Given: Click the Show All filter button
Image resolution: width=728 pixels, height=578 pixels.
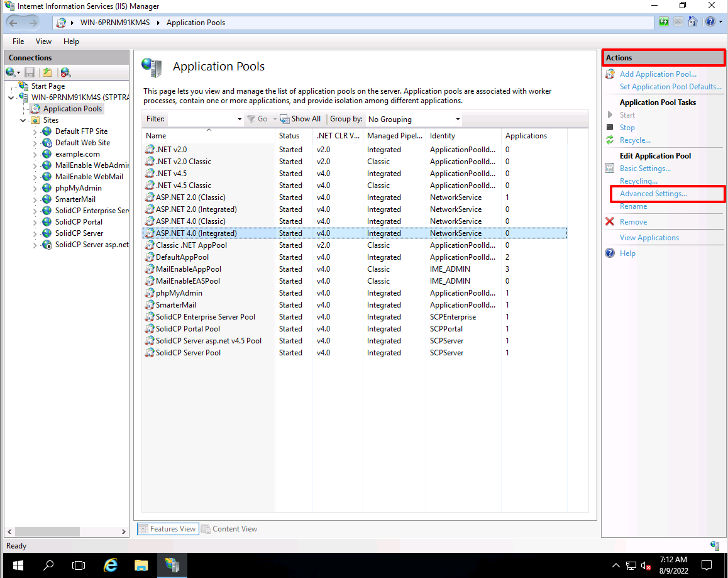Looking at the screenshot, I should click(301, 119).
